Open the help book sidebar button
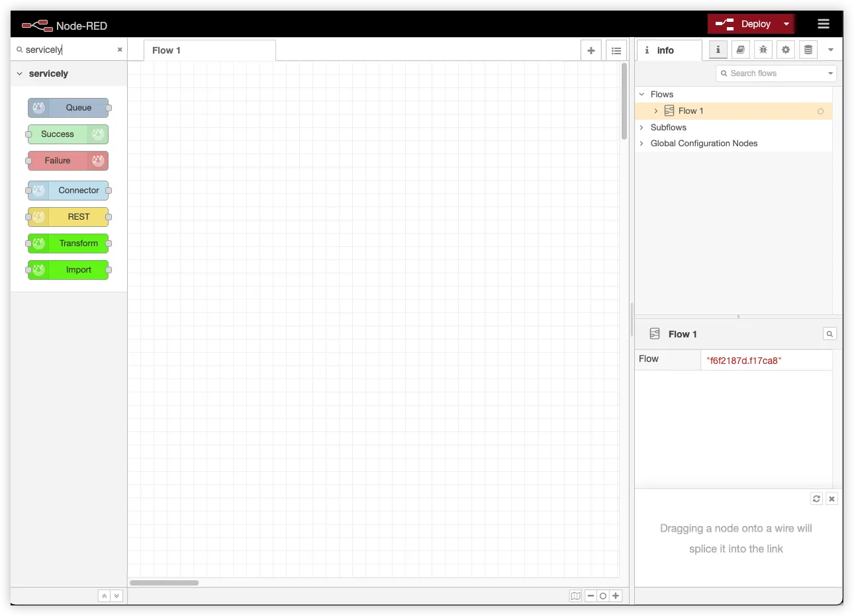This screenshot has height=616, width=854. 741,50
